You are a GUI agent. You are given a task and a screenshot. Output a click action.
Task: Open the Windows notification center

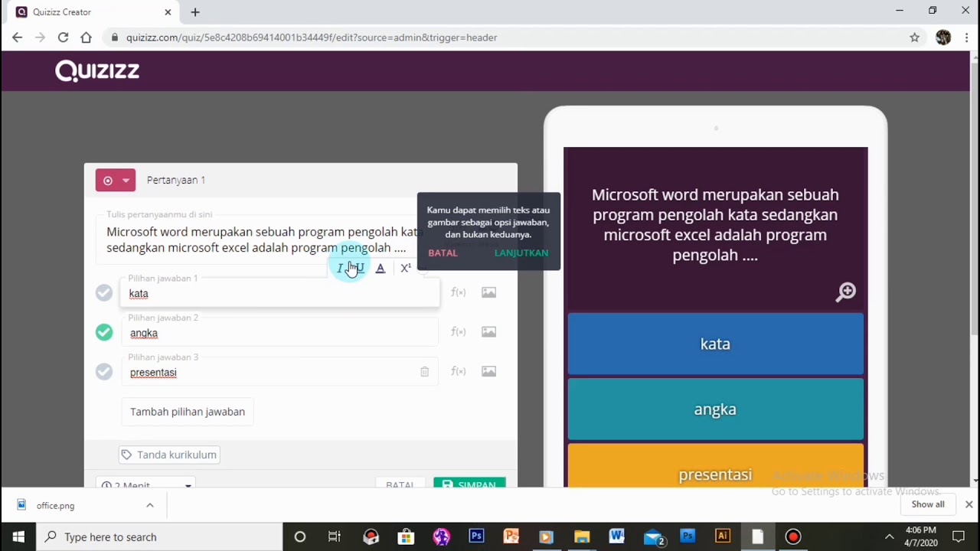959,537
